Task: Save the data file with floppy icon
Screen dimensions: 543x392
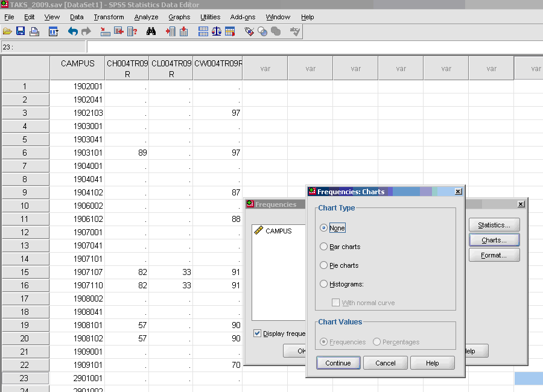Action: [21, 31]
